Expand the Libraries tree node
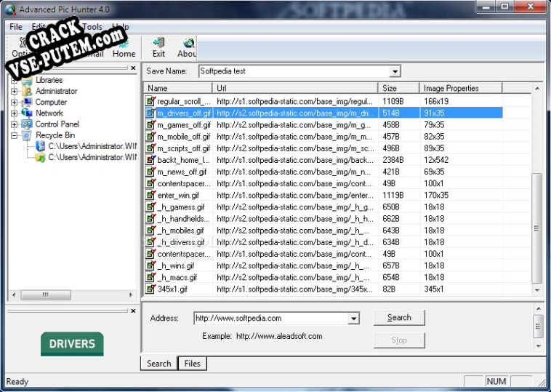 [14, 81]
